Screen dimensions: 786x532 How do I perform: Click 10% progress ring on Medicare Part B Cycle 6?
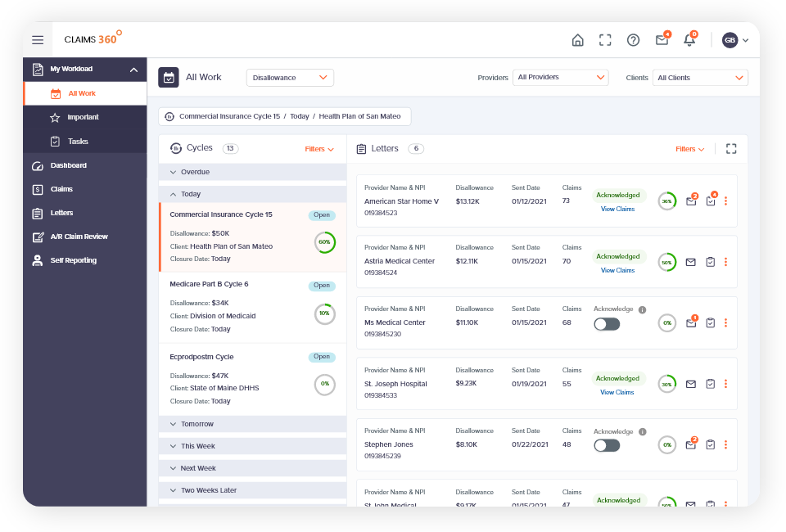[325, 313]
